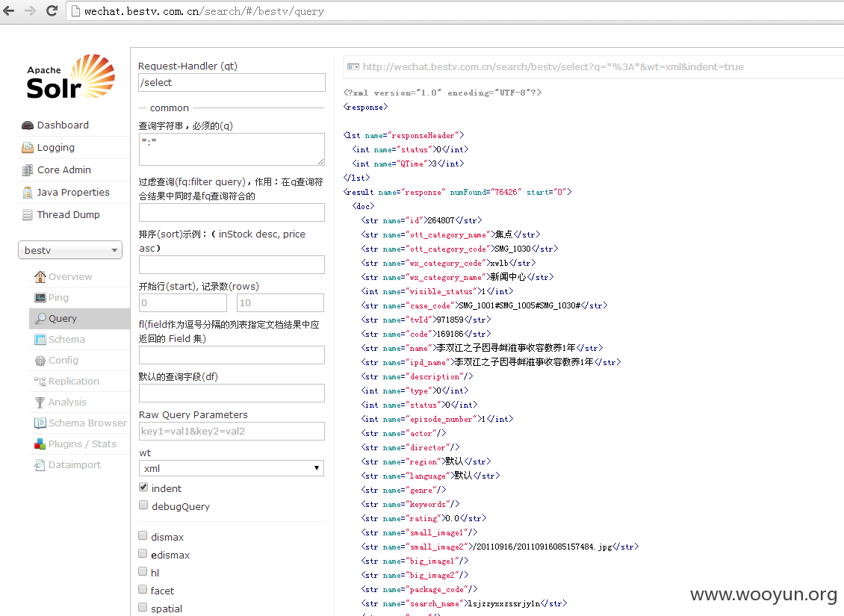The image size is (844, 616).
Task: Click the Apache Solr logo
Action: tap(70, 77)
